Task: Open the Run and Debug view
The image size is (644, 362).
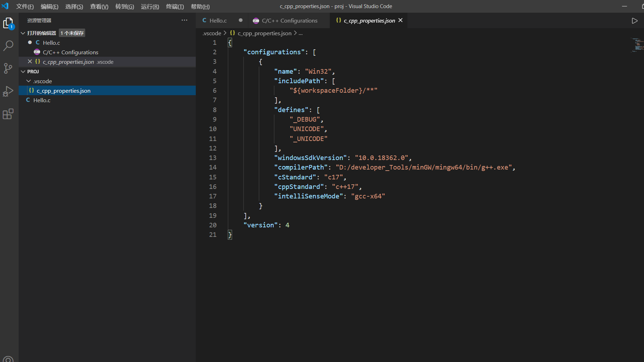Action: [8, 91]
